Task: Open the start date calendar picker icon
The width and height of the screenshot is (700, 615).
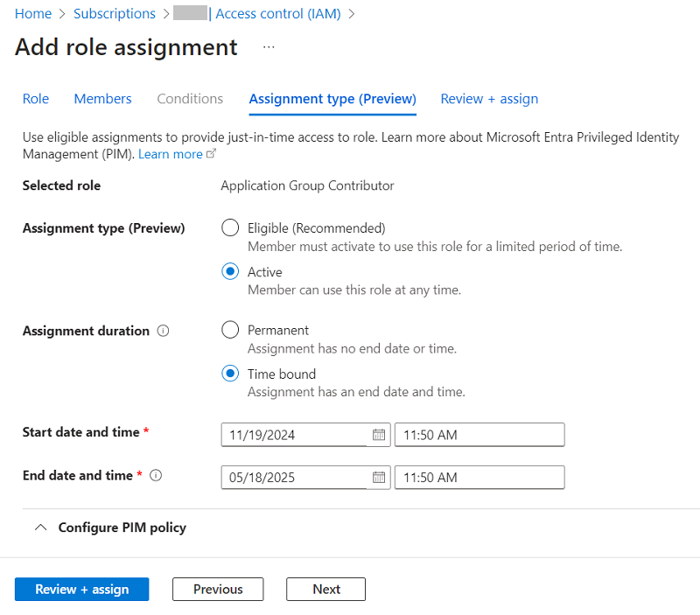Action: (x=379, y=435)
